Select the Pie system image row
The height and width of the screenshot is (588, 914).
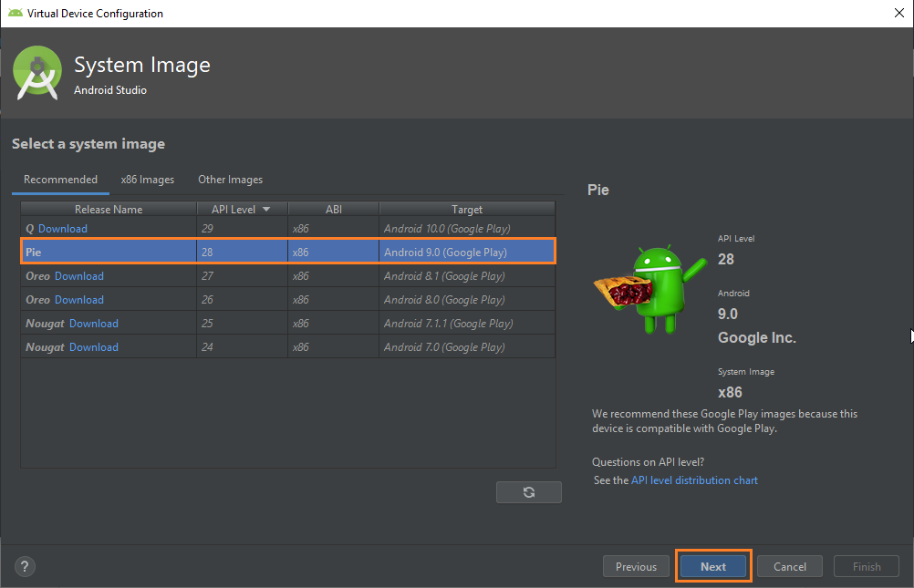pyautogui.click(x=287, y=253)
